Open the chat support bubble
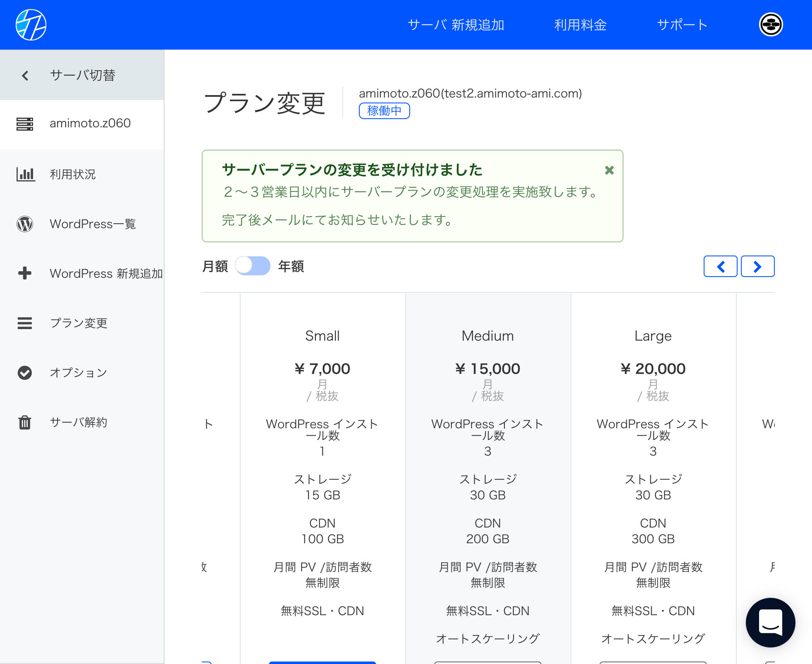812x664 pixels. point(770,622)
